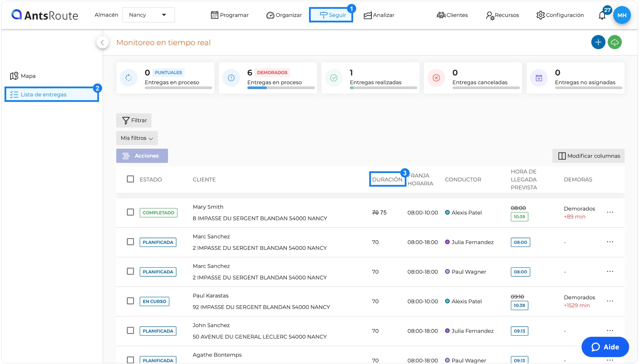Image resolution: width=639 pixels, height=364 pixels.
Task: Click the +89 min delay text
Action: (575, 217)
